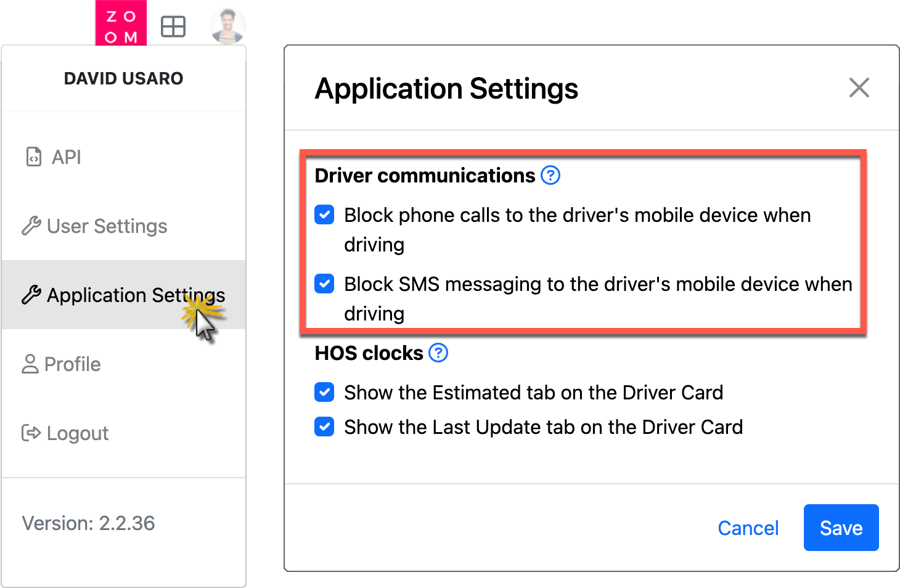The image size is (900, 588).
Task: Select Profile menu item
Action: (123, 364)
